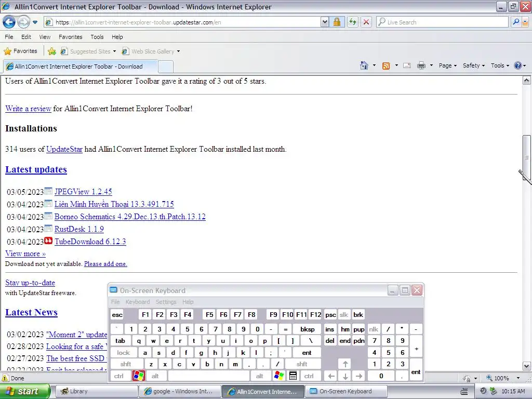Click the security lock icon in address bar
Screen dimensions: 532x399
337,22
